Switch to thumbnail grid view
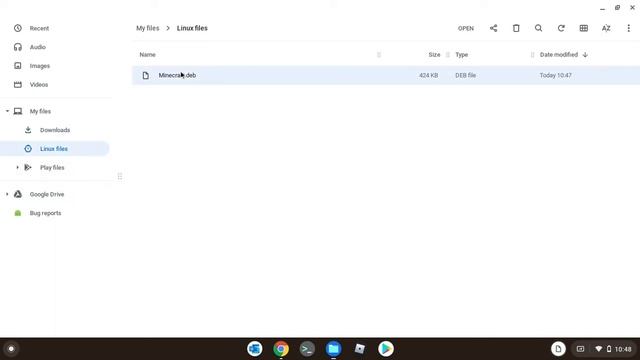This screenshot has height=360, width=640. [x=584, y=28]
